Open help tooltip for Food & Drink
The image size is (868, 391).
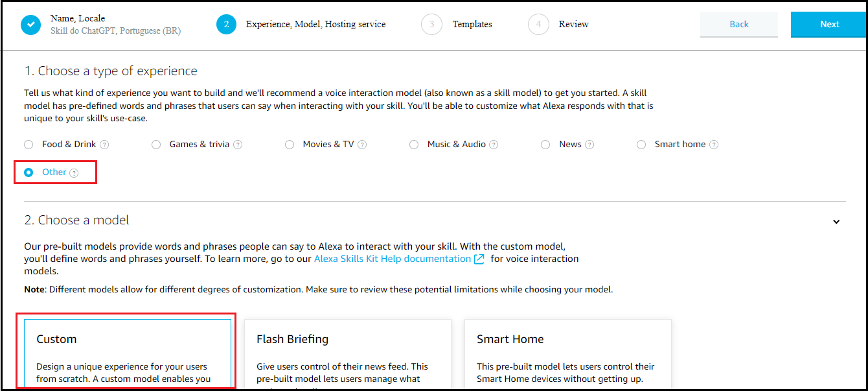(x=104, y=145)
